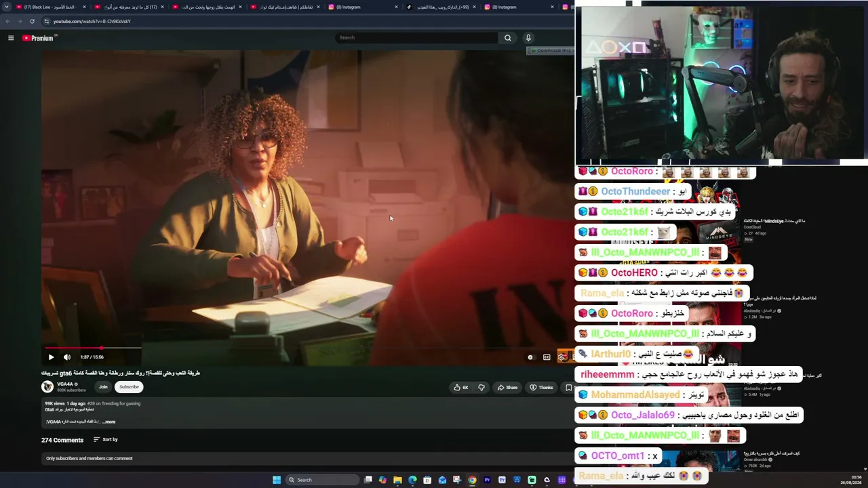The height and width of the screenshot is (488, 868).
Task: Subscribe to the VGA4A channel
Action: click(129, 387)
